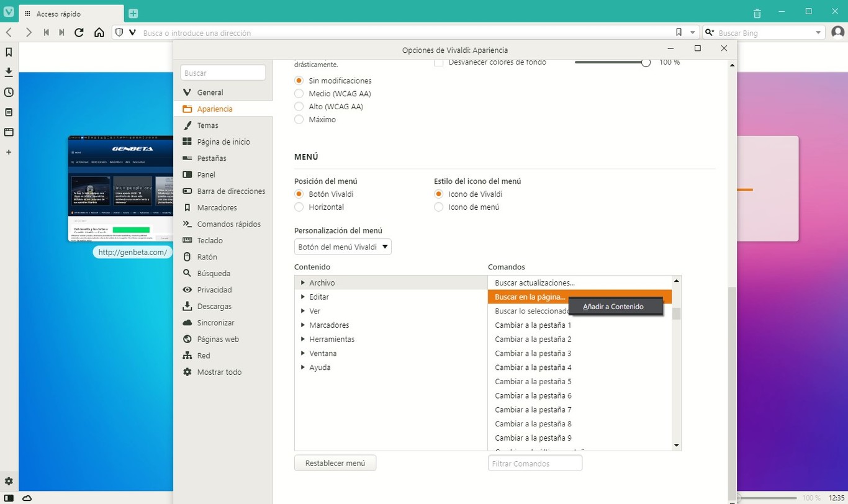The width and height of the screenshot is (848, 504).
Task: Enable Desvanecer colores de fondo checkbox
Action: [439, 62]
